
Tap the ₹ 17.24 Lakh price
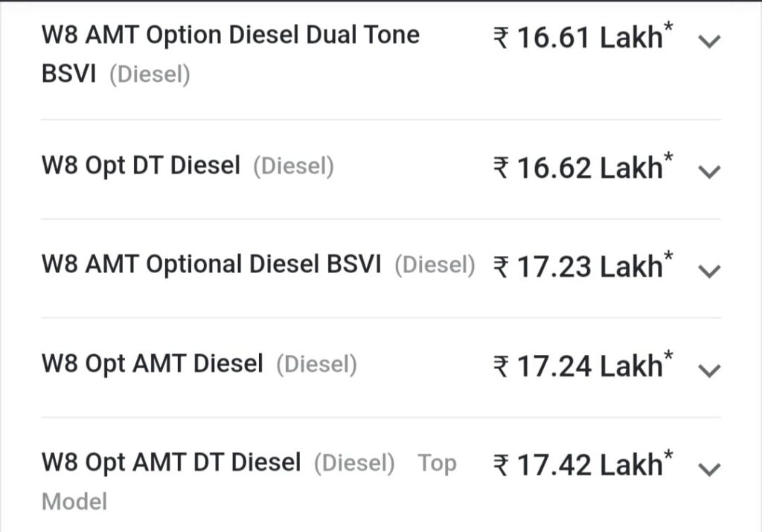(x=583, y=365)
